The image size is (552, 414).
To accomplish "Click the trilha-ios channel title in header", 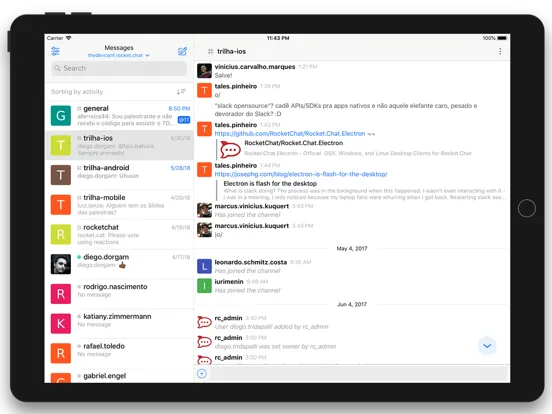I will pyautogui.click(x=231, y=51).
